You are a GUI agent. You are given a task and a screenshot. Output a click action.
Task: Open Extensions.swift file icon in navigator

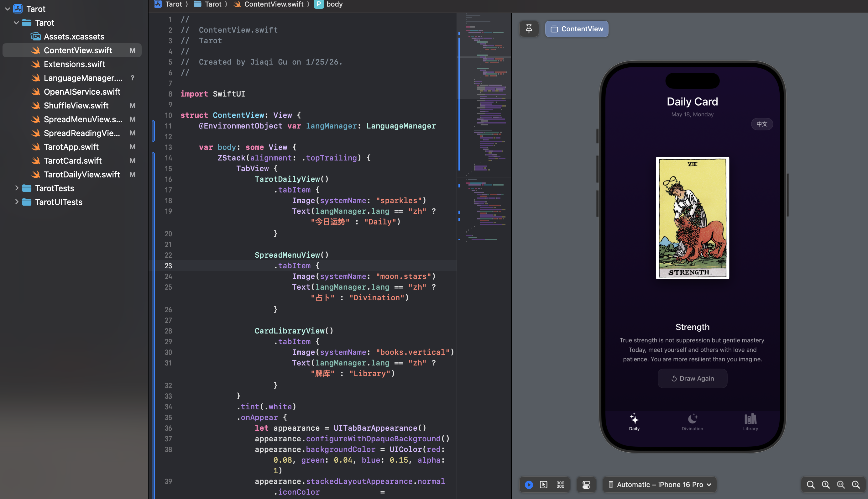pyautogui.click(x=36, y=64)
